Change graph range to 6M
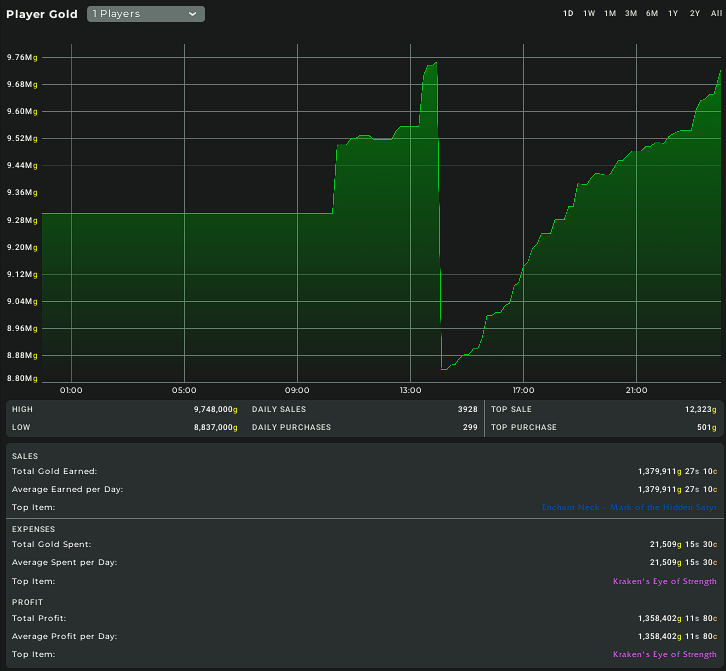Viewport: 726px width, 671px height. coord(652,14)
